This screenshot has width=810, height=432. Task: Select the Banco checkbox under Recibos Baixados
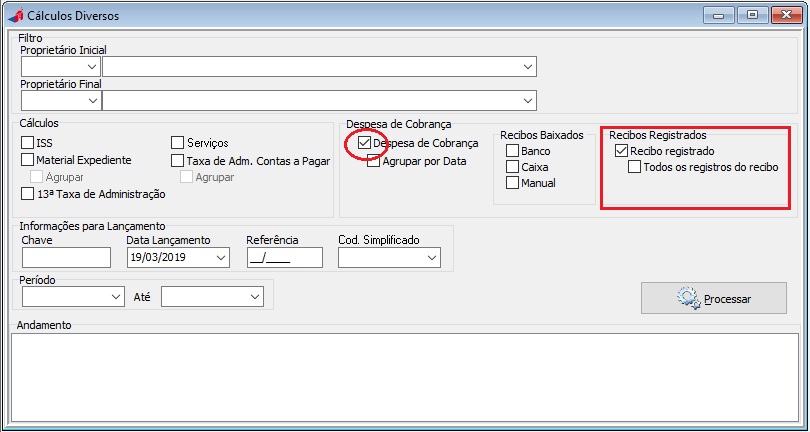(513, 151)
